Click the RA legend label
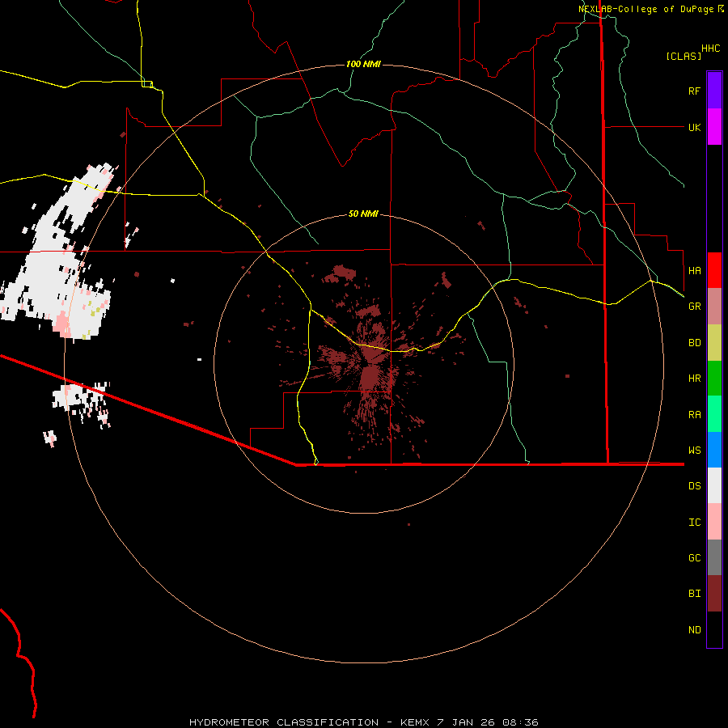This screenshot has width=728, height=728. click(694, 415)
